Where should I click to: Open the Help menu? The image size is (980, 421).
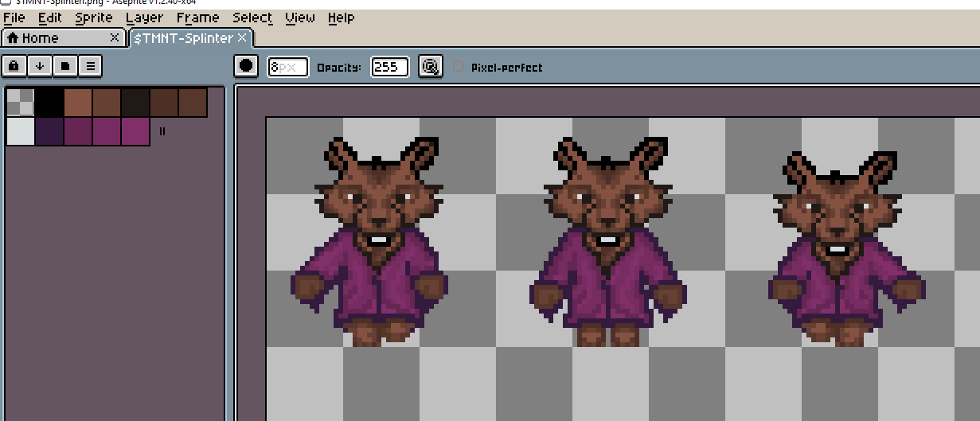(x=342, y=18)
